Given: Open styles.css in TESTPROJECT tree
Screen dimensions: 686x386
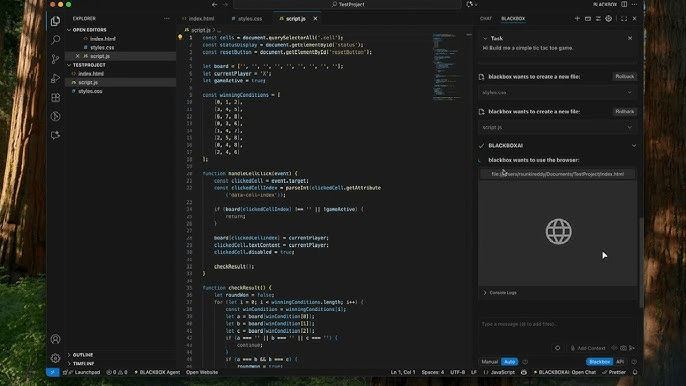Looking at the screenshot, I should (90, 91).
